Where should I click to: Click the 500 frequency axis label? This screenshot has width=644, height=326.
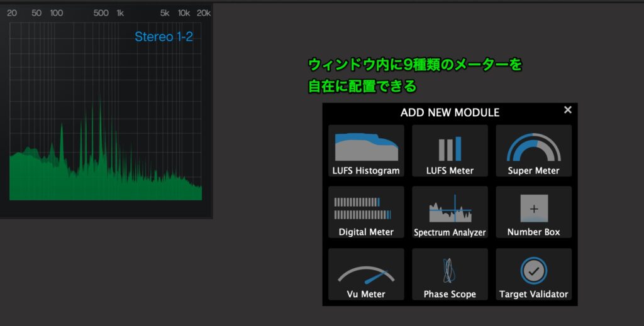point(101,13)
